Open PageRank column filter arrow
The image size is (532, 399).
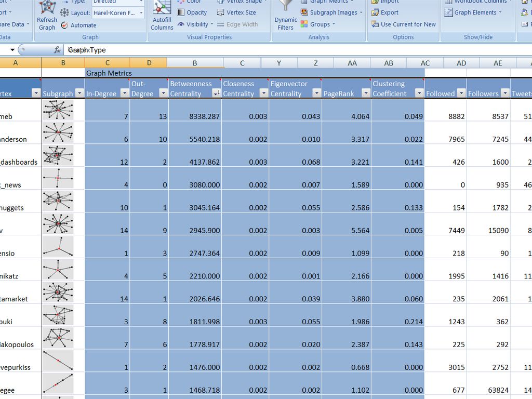366,94
